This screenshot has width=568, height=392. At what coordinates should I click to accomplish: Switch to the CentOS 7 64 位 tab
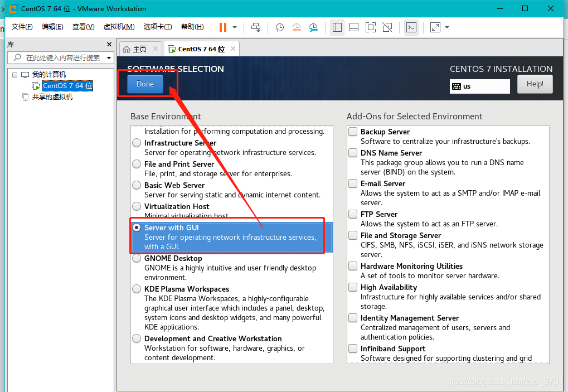pyautogui.click(x=201, y=49)
